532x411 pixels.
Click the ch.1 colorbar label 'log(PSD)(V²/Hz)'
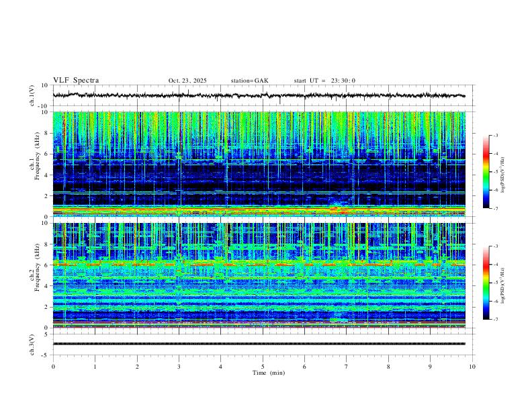tap(502, 175)
